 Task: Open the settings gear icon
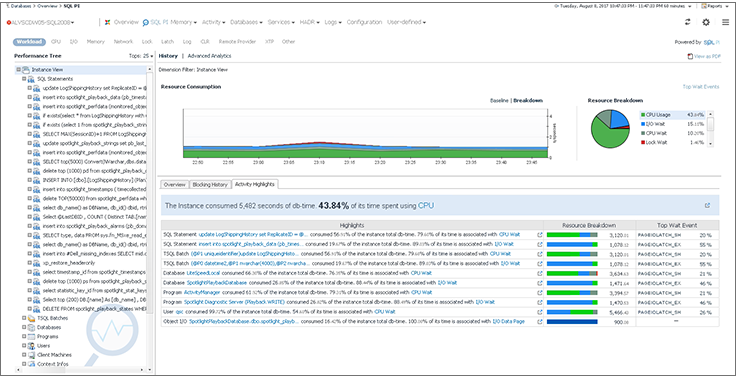pyautogui.click(x=706, y=22)
